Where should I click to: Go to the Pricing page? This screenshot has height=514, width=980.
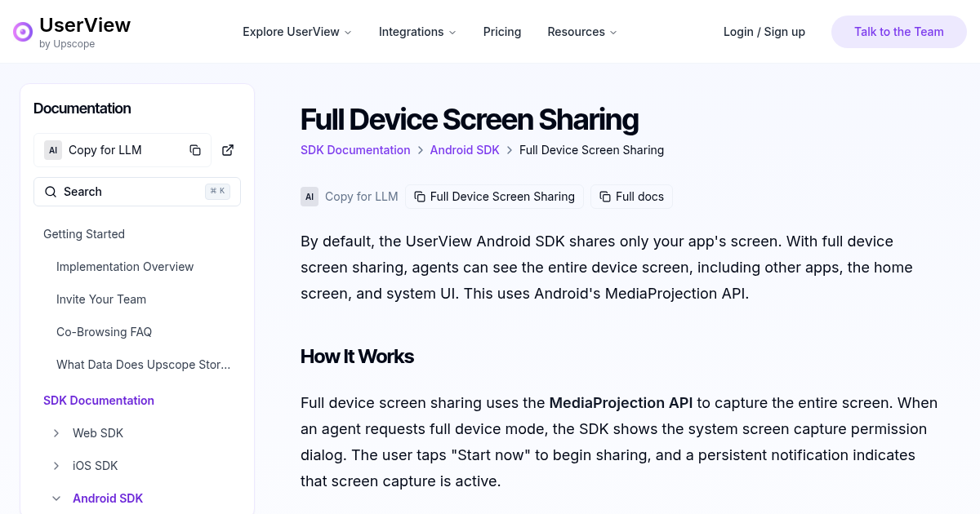tap(502, 32)
